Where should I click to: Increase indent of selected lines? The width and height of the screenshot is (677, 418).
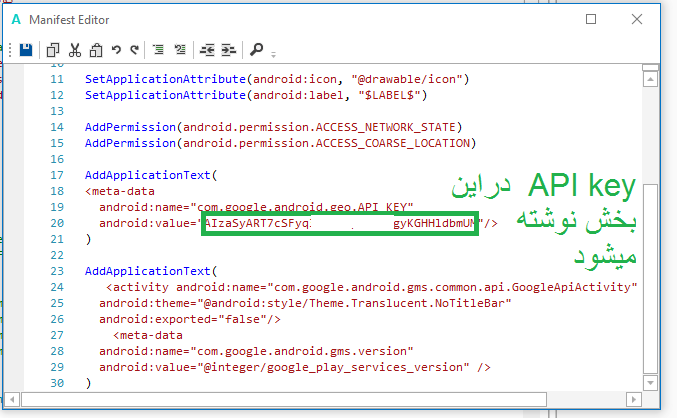coord(228,49)
